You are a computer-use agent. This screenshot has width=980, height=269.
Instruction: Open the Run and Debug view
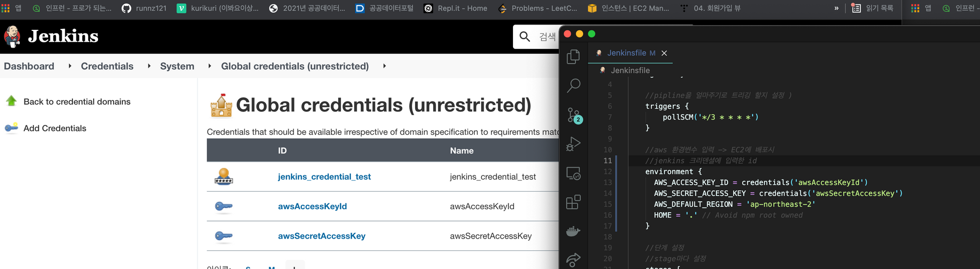point(573,144)
